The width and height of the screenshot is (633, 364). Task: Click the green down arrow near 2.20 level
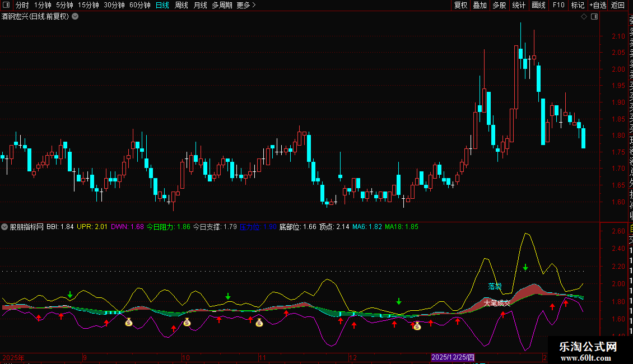click(x=525, y=267)
